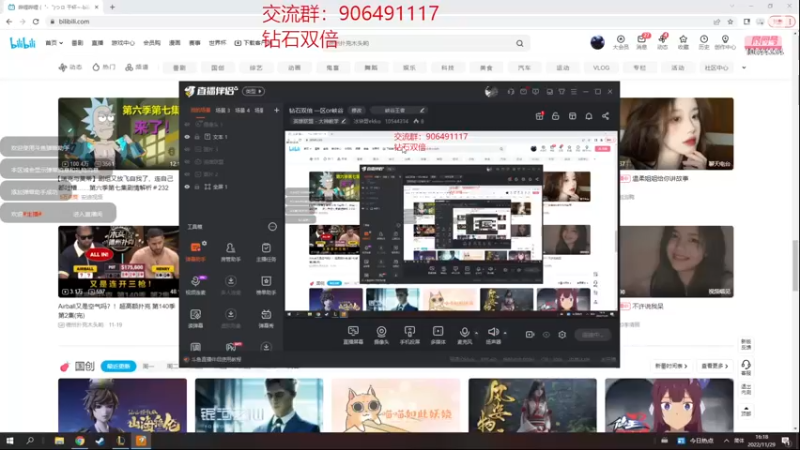
Task: Open the danmaku assistant tool
Action: pos(195,252)
